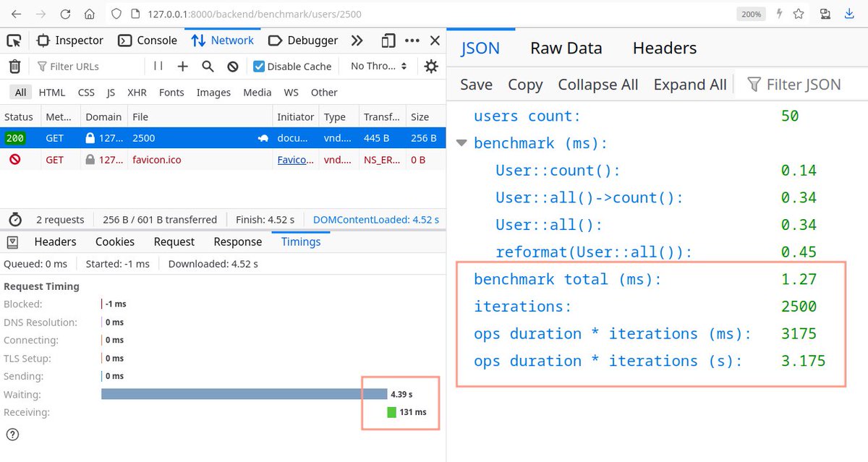Open the Raw Data tab

pyautogui.click(x=566, y=48)
